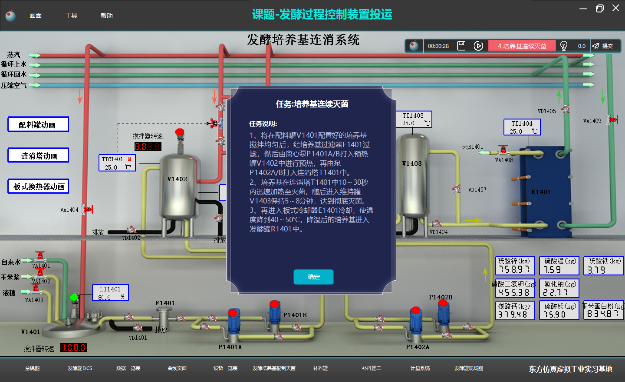The image size is (625, 382).
Task: Toggle pump P1402A red indicator
Action: click(416, 311)
